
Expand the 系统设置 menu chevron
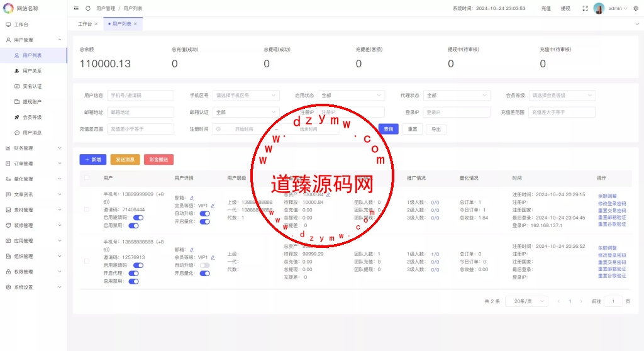(x=60, y=287)
